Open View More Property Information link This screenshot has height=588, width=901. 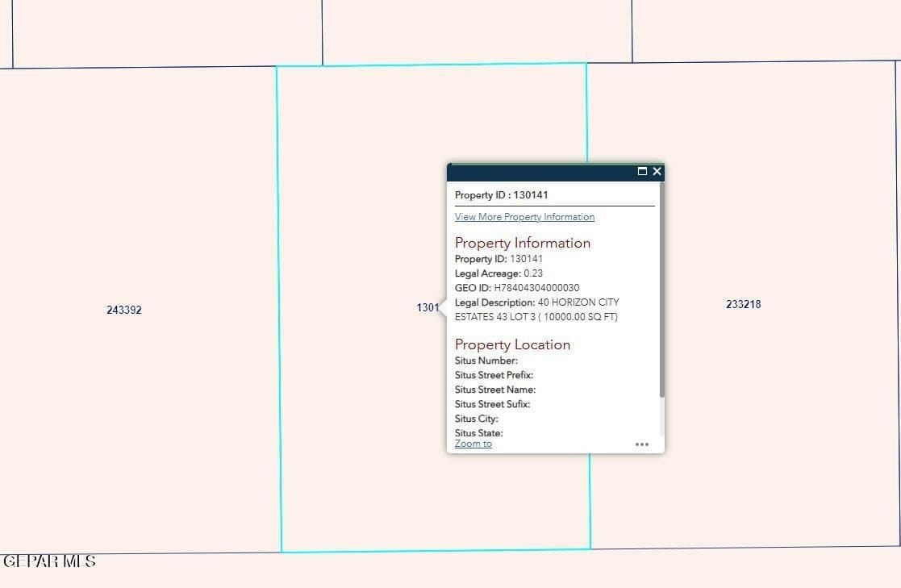pyautogui.click(x=524, y=217)
